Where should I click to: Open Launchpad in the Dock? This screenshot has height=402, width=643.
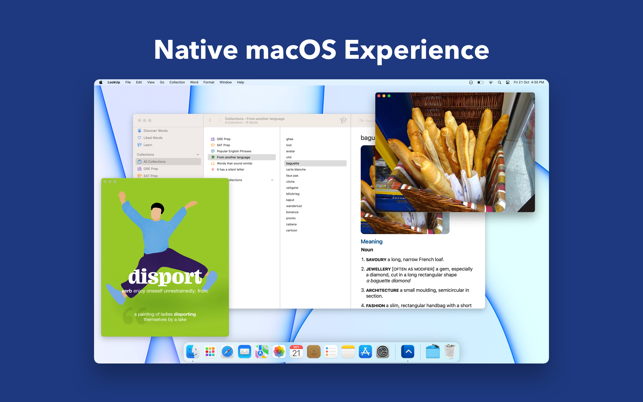click(210, 352)
